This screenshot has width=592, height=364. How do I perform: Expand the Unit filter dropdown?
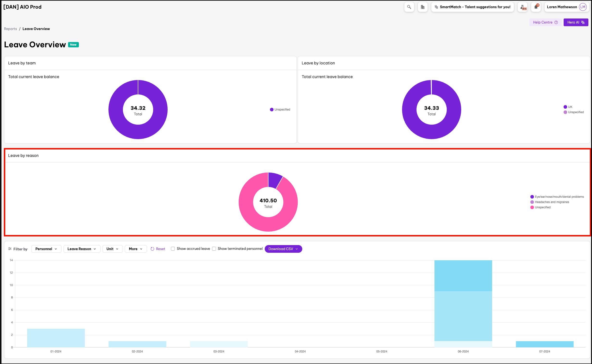pos(112,249)
